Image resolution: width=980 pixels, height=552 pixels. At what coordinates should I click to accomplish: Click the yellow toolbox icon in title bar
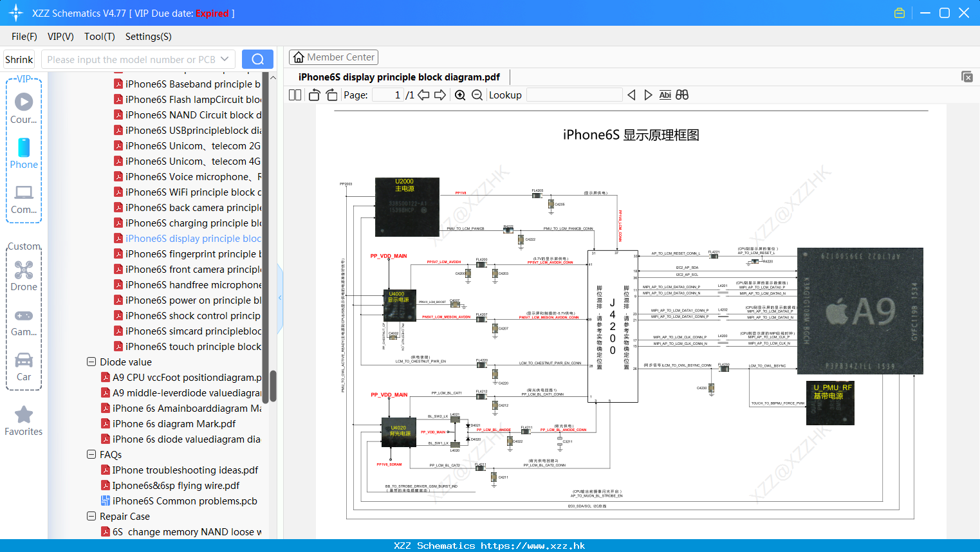pos(900,13)
